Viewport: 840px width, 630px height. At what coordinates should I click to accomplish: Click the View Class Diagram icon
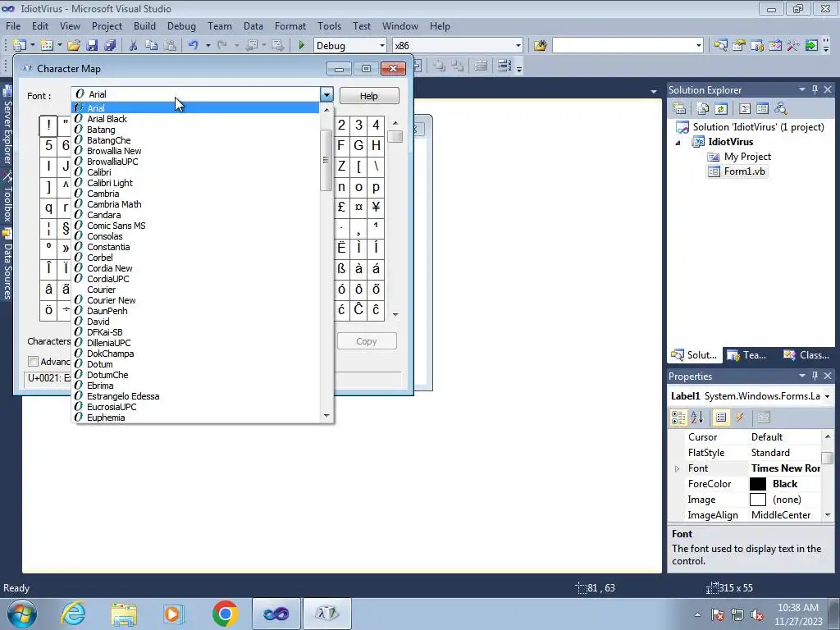(x=781, y=108)
